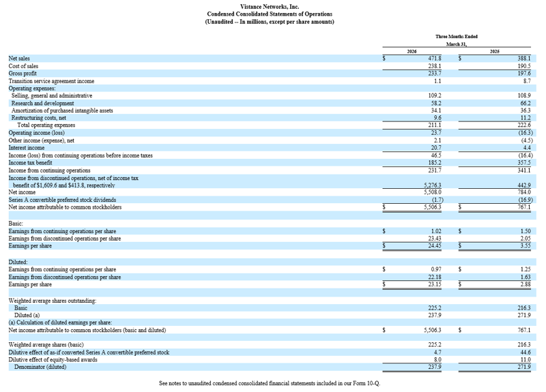Click the 'Gross profit' row label
This screenshot has height=392, width=546.
point(23,74)
